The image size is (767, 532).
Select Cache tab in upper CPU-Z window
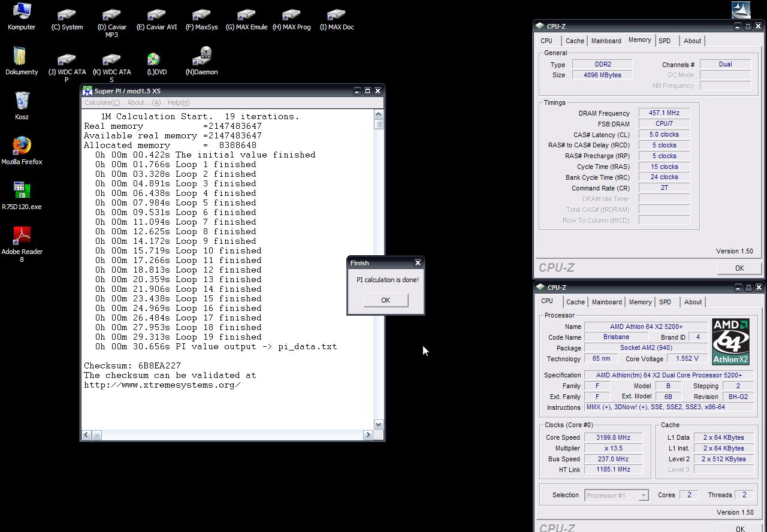(x=575, y=41)
